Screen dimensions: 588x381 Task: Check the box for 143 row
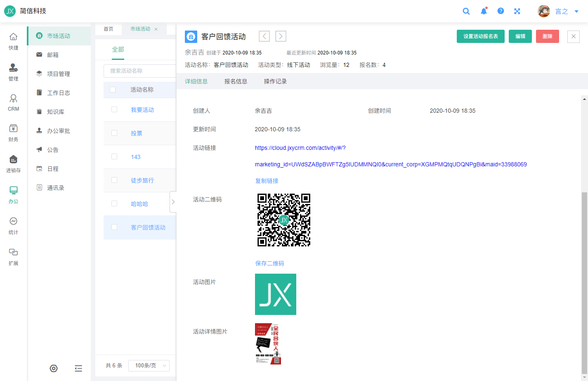tap(114, 156)
